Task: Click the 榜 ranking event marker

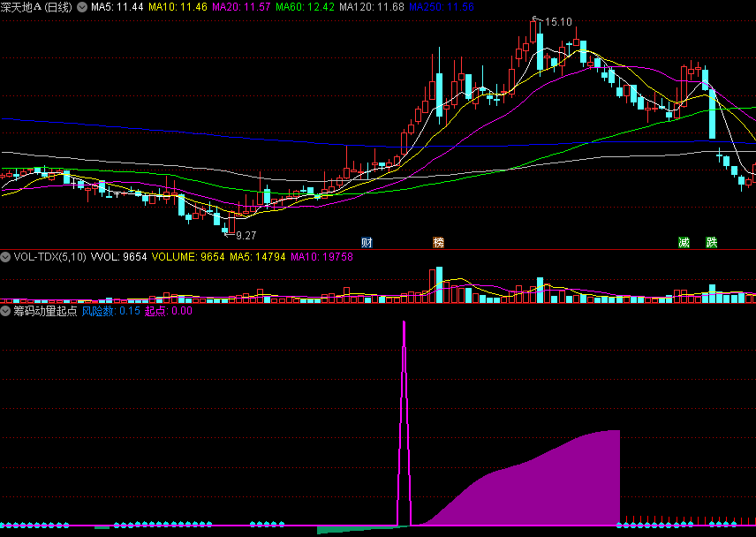Action: coord(438,242)
